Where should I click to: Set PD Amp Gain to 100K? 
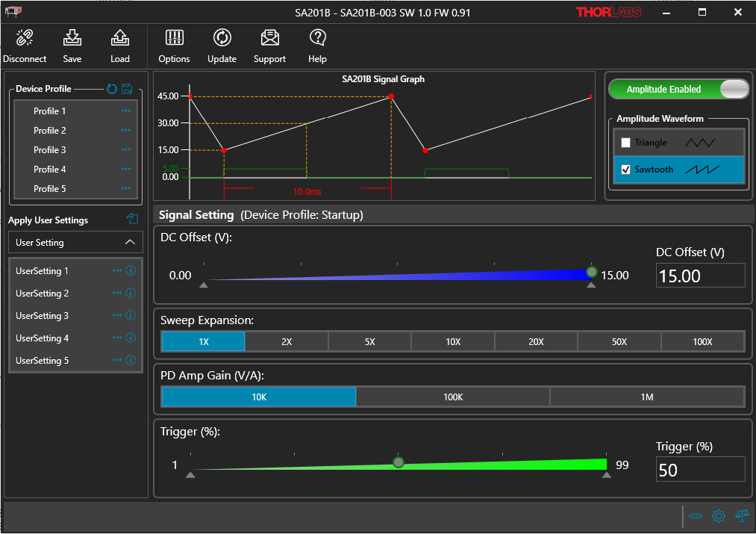[453, 396]
